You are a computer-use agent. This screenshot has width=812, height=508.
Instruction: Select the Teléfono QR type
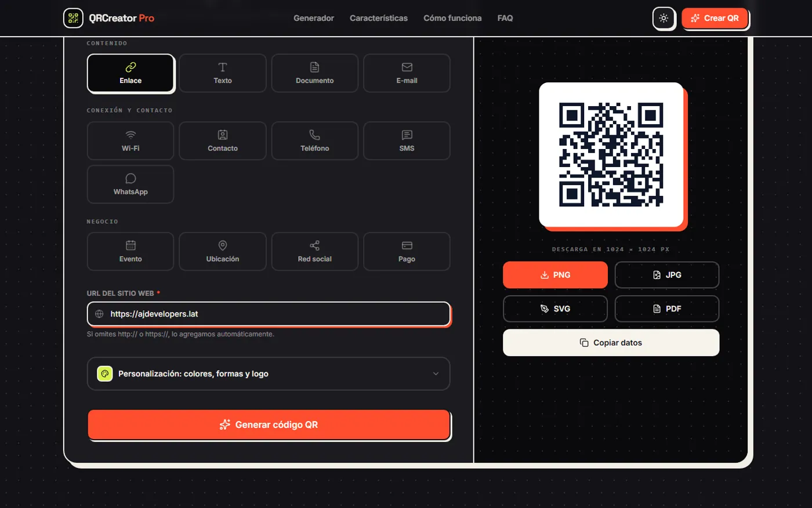coord(315,141)
